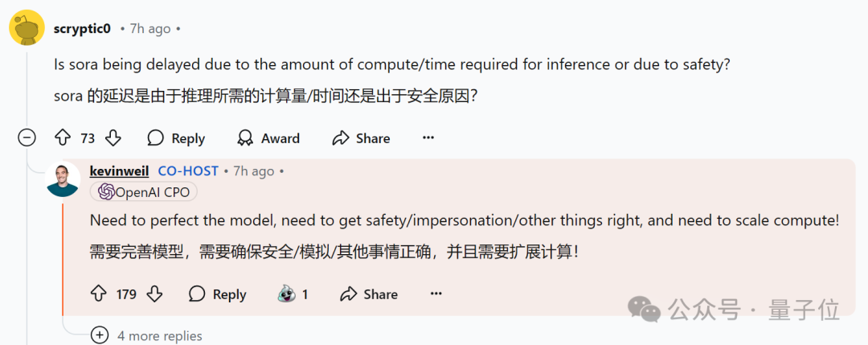Upvote kevinweil's reply
The height and width of the screenshot is (345, 868).
(x=99, y=294)
